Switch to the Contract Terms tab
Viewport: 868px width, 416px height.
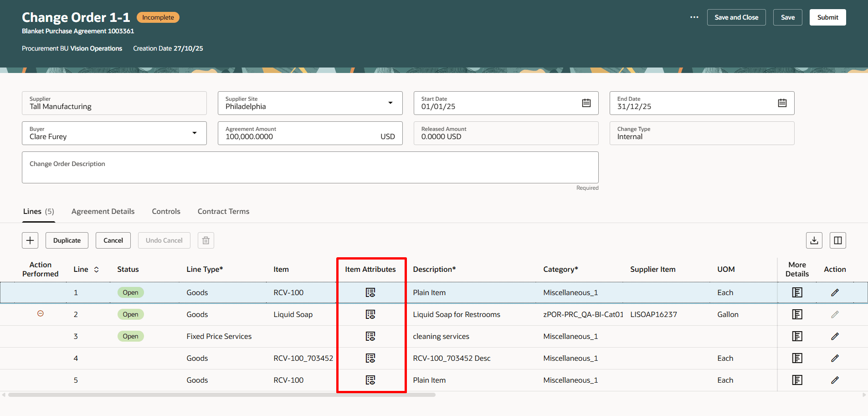223,211
